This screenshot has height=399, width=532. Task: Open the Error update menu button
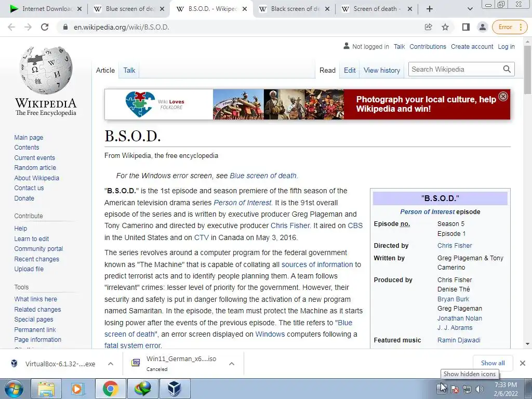point(510,27)
